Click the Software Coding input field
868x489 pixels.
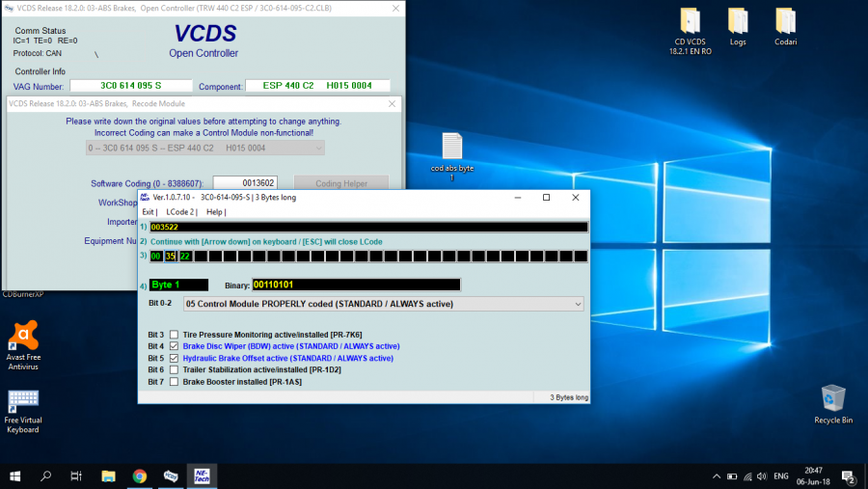click(x=245, y=182)
